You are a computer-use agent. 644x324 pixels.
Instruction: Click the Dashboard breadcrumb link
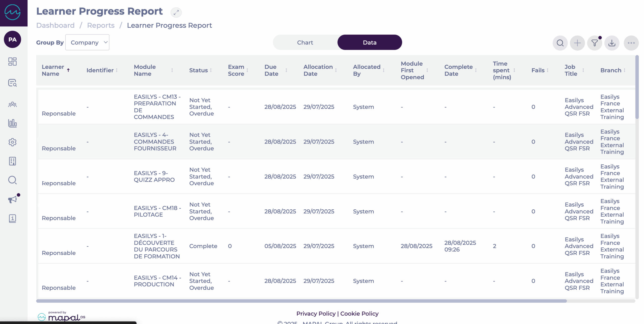(55, 25)
